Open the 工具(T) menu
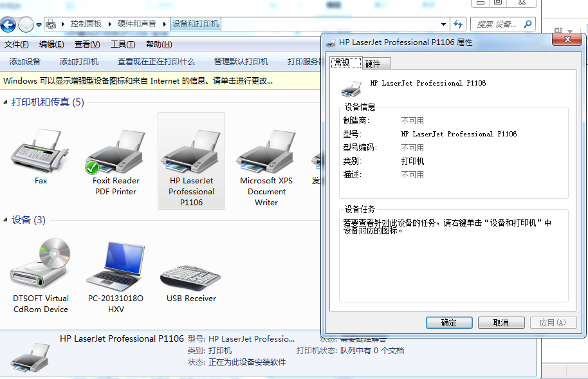 [x=123, y=44]
